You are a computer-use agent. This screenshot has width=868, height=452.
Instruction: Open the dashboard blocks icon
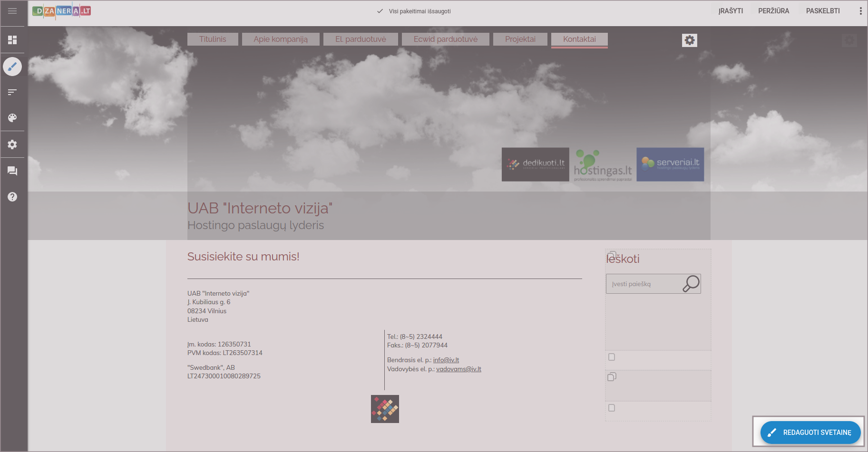pyautogui.click(x=12, y=40)
